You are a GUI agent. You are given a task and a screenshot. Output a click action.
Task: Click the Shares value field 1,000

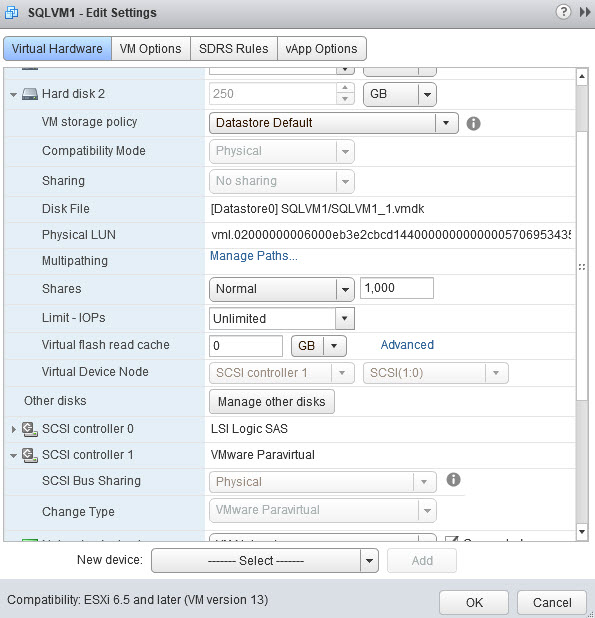[396, 288]
